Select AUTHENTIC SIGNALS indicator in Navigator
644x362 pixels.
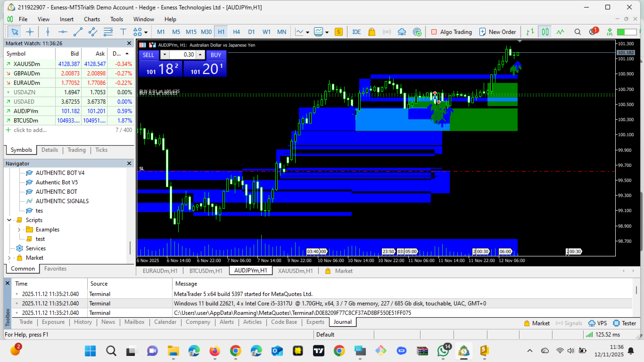coord(62,201)
